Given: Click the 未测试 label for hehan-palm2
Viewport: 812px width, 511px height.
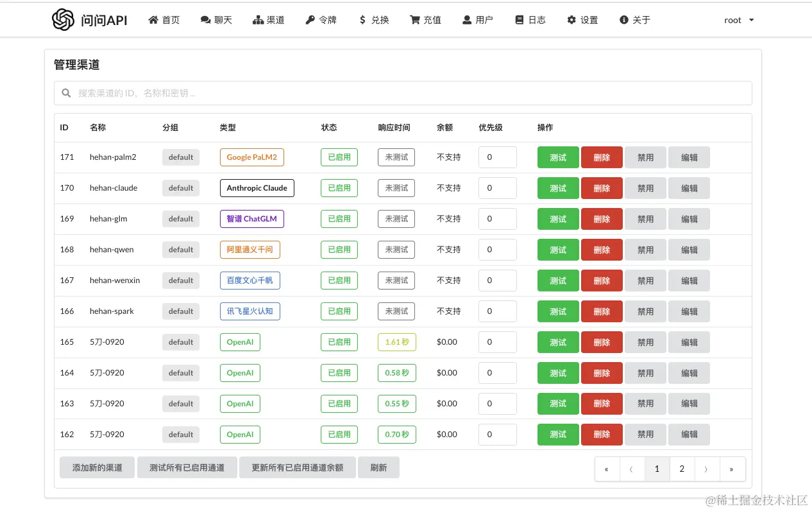Looking at the screenshot, I should point(396,157).
